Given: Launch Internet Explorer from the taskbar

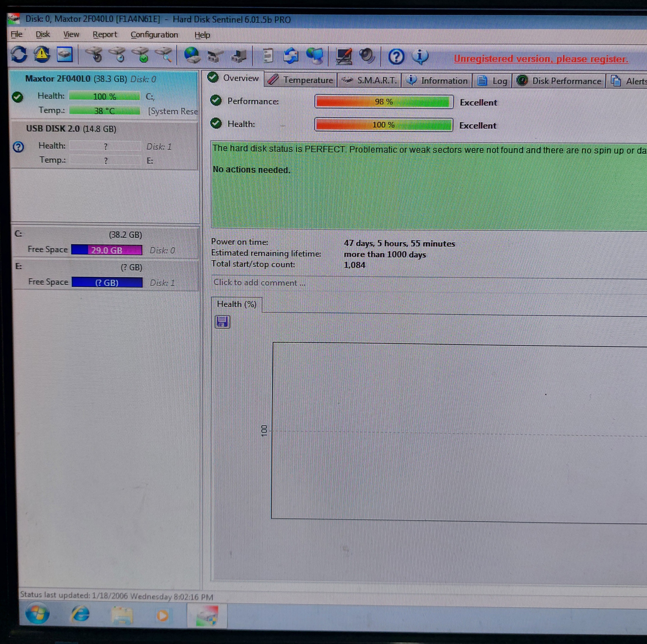Looking at the screenshot, I should (80, 614).
